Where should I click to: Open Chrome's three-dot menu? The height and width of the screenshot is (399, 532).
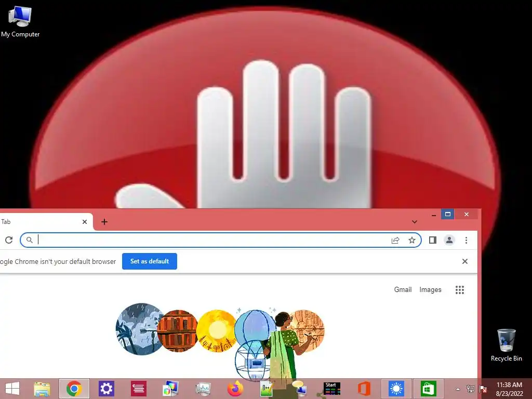pos(466,240)
